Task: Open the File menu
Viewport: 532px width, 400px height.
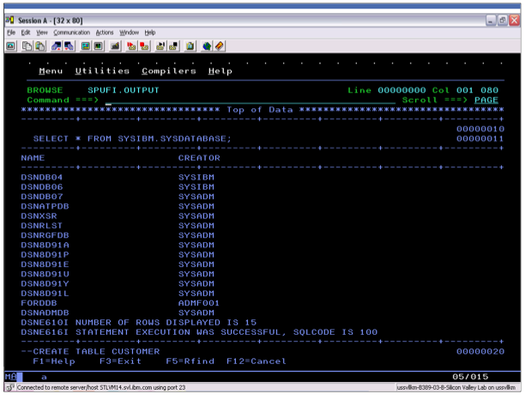Action: 11,33
